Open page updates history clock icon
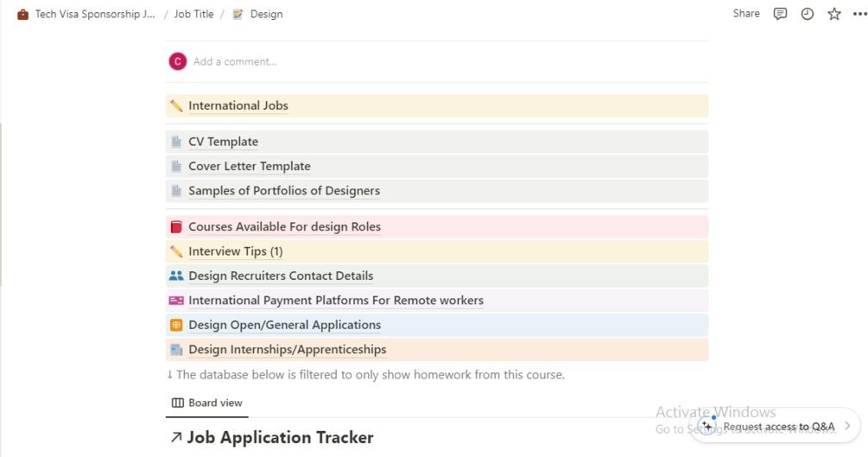The height and width of the screenshot is (457, 868). pos(807,14)
